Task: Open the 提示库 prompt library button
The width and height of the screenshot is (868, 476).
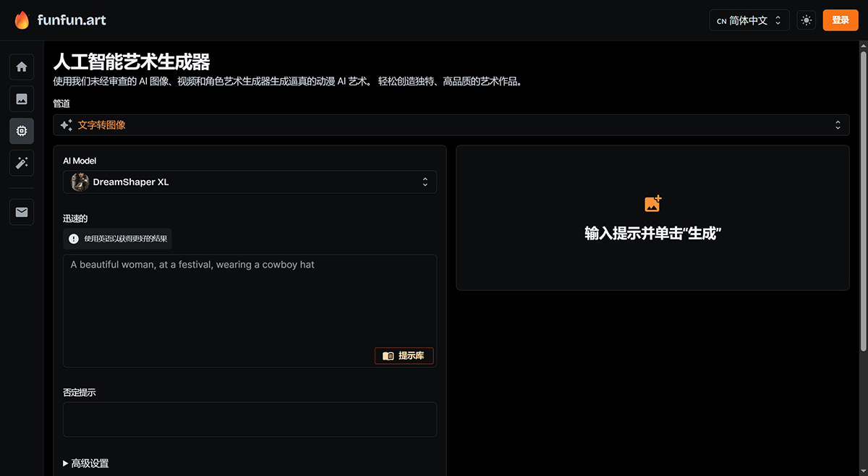Action: [404, 356]
